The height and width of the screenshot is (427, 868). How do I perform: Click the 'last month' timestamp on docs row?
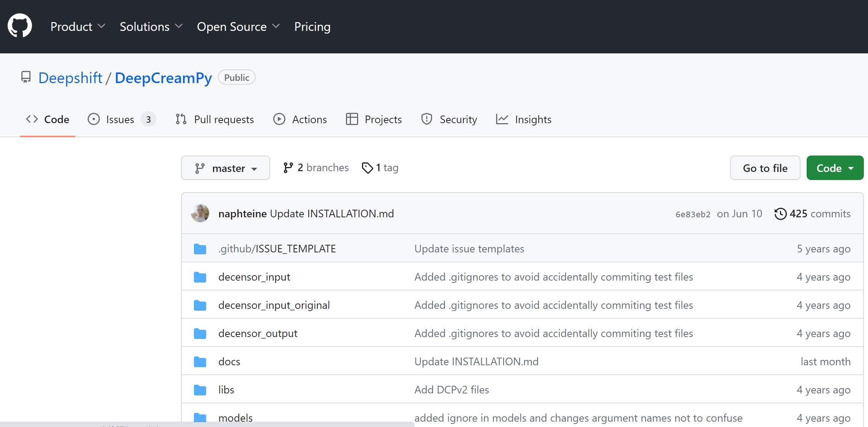(826, 362)
